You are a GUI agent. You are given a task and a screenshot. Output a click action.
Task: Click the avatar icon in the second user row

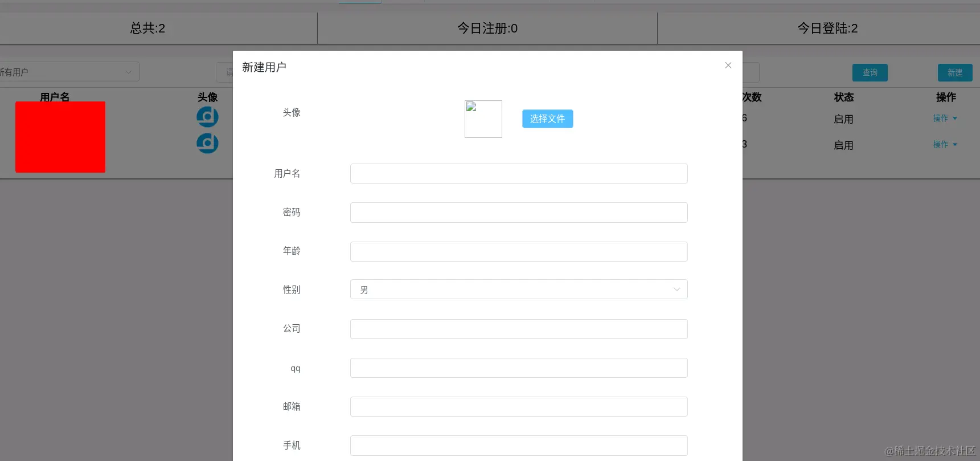coord(207,143)
